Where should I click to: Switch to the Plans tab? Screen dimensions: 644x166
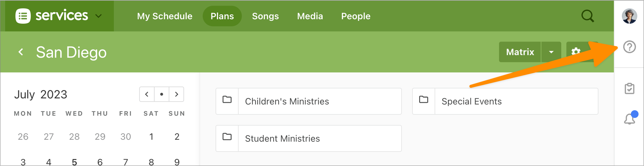click(222, 16)
